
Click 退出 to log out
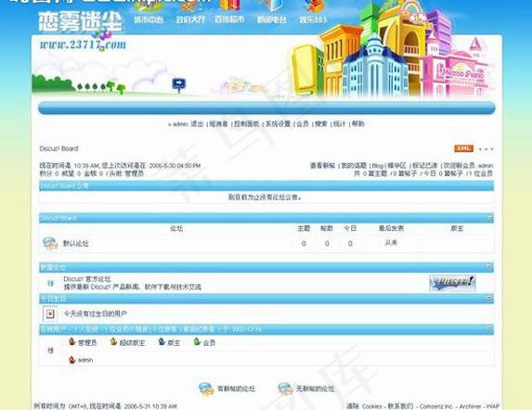coord(197,124)
